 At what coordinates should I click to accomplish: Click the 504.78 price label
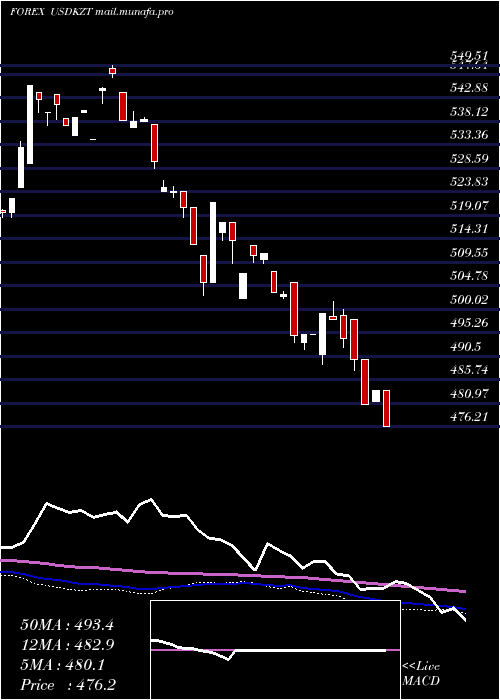(468, 276)
